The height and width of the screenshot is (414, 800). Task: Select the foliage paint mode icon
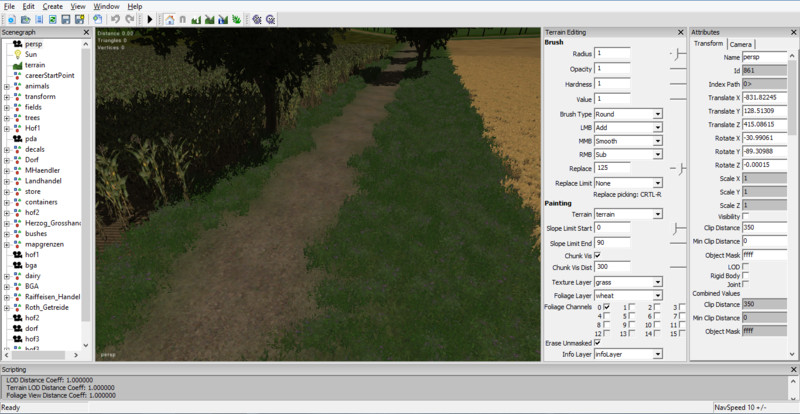coord(236,19)
